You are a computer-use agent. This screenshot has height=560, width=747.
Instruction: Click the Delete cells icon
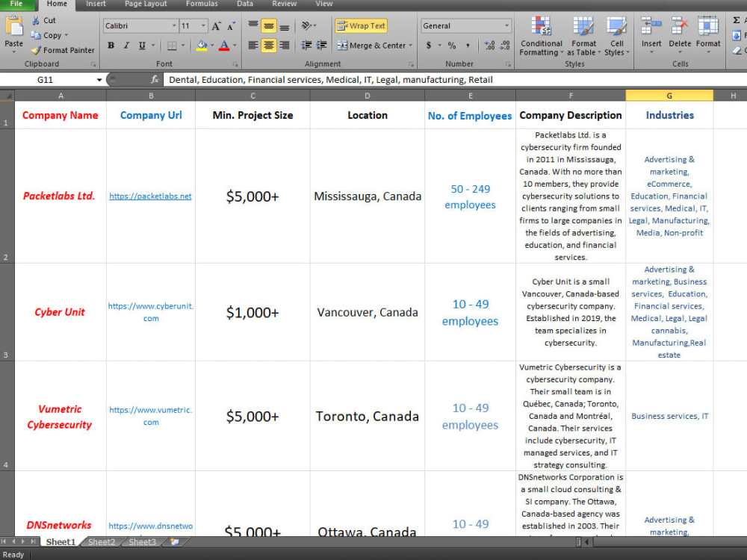point(679,25)
